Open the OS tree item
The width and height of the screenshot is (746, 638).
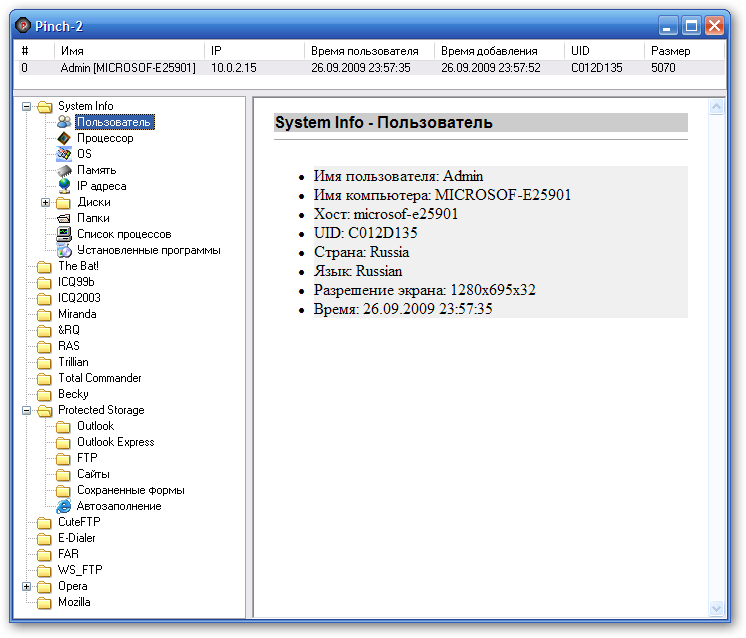point(84,154)
